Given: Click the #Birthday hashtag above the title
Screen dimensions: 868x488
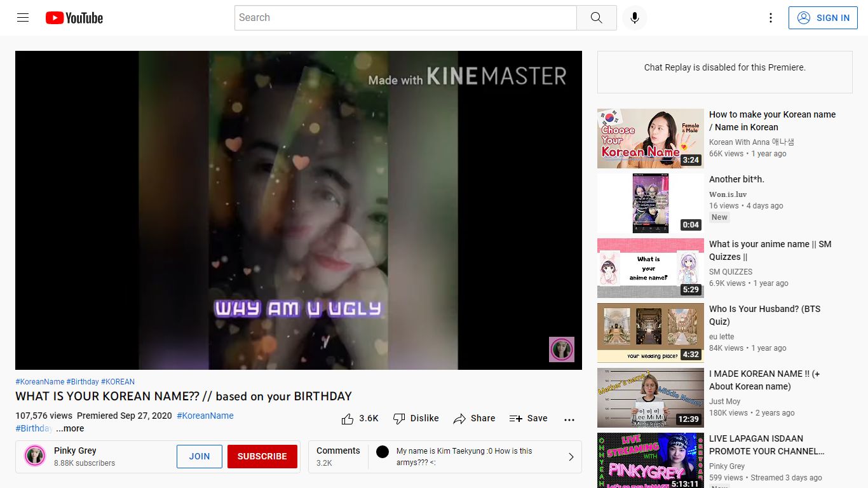Looking at the screenshot, I should pos(83,382).
